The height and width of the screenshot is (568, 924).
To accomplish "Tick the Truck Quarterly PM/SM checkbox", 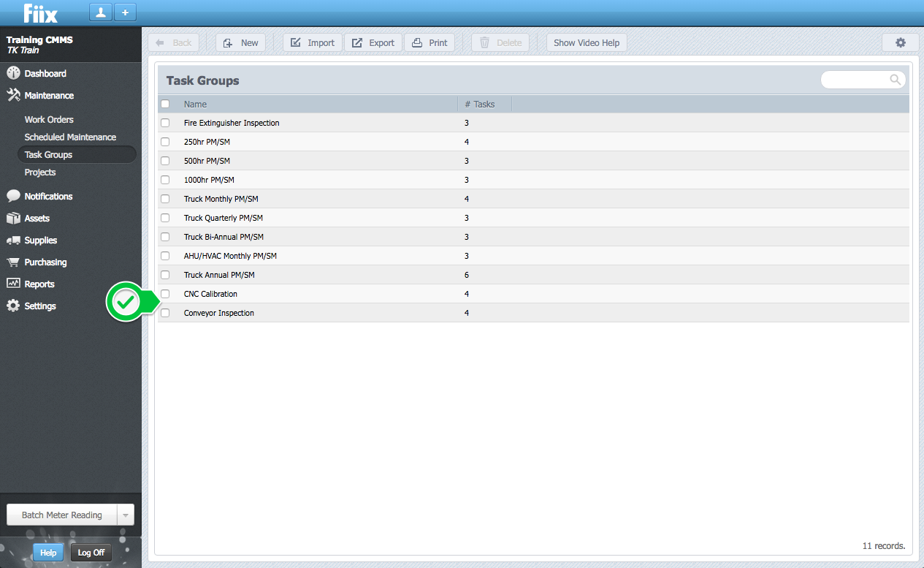I will click(x=165, y=218).
